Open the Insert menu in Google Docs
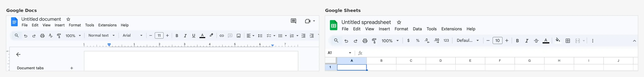The height and width of the screenshot is (77, 644). tap(60, 25)
